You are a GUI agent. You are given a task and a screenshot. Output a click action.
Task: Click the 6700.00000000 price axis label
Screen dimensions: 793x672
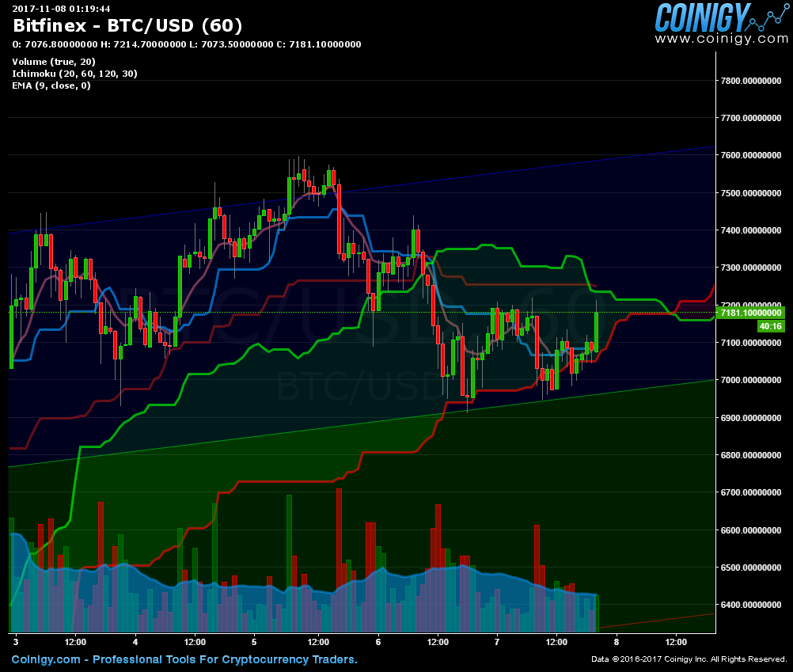point(751,492)
